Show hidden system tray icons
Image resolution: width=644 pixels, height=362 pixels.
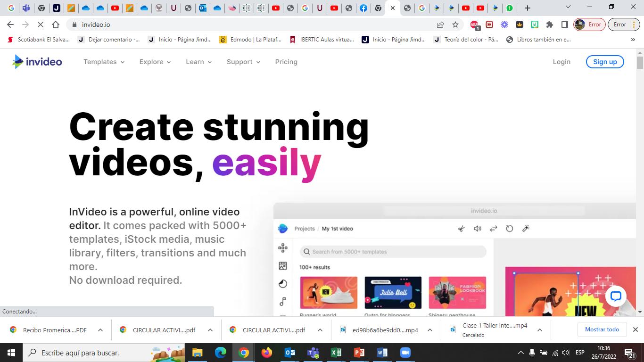521,353
